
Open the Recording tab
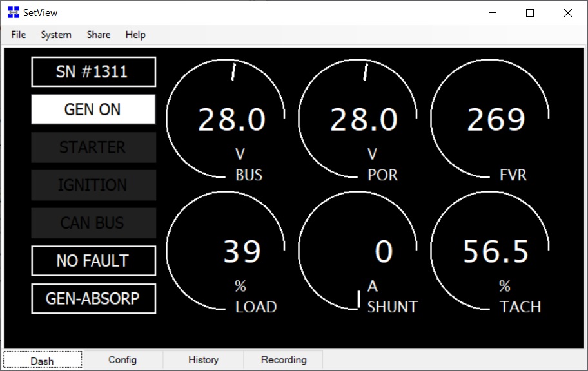coord(284,360)
